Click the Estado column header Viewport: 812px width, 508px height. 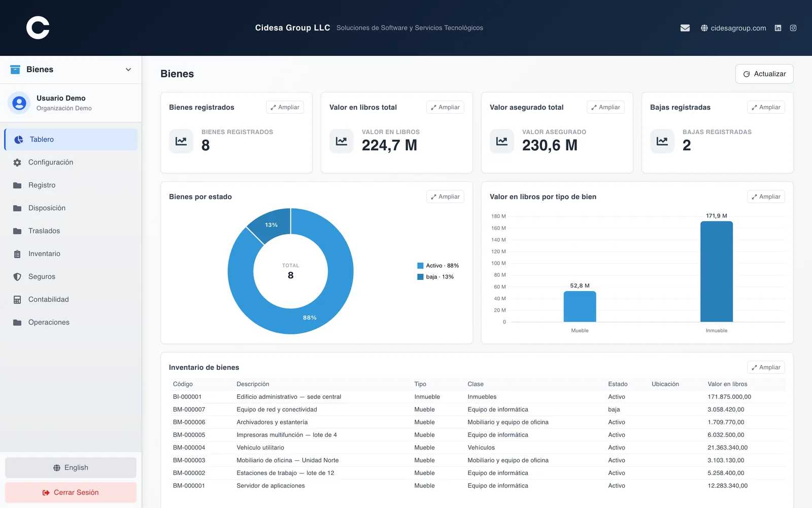point(618,384)
